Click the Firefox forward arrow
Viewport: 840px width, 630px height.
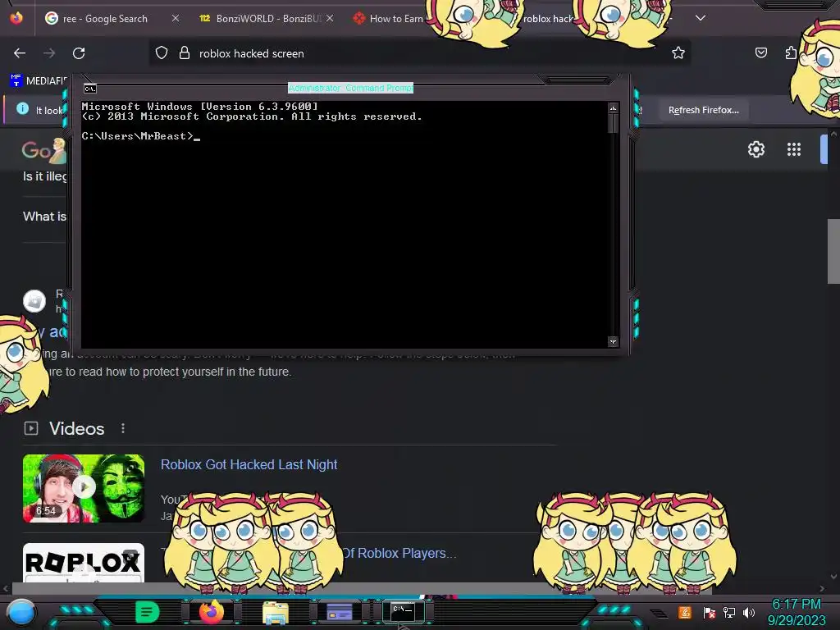(x=49, y=53)
